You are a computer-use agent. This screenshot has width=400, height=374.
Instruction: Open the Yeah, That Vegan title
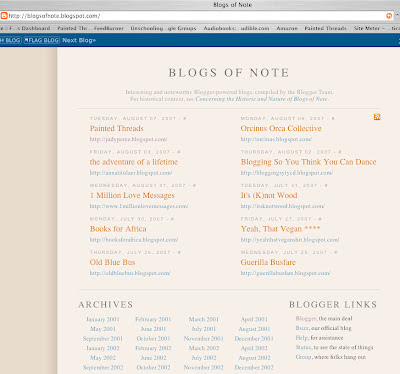point(280,229)
